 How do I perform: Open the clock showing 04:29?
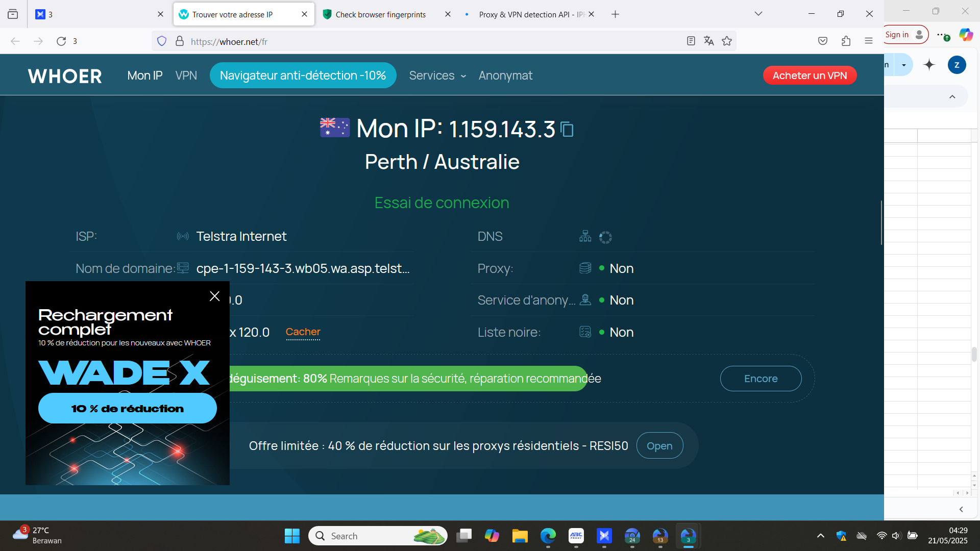click(948, 536)
